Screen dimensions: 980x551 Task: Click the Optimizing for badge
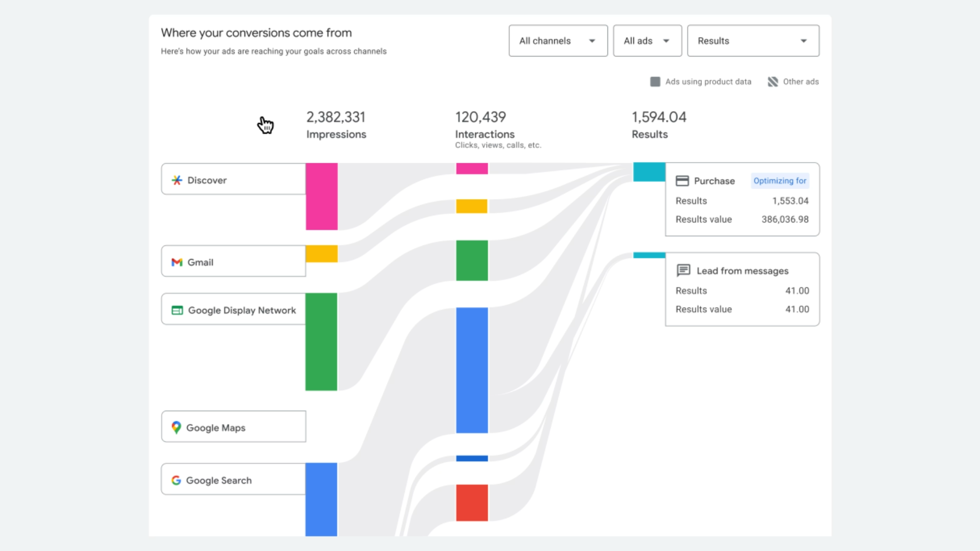tap(779, 181)
